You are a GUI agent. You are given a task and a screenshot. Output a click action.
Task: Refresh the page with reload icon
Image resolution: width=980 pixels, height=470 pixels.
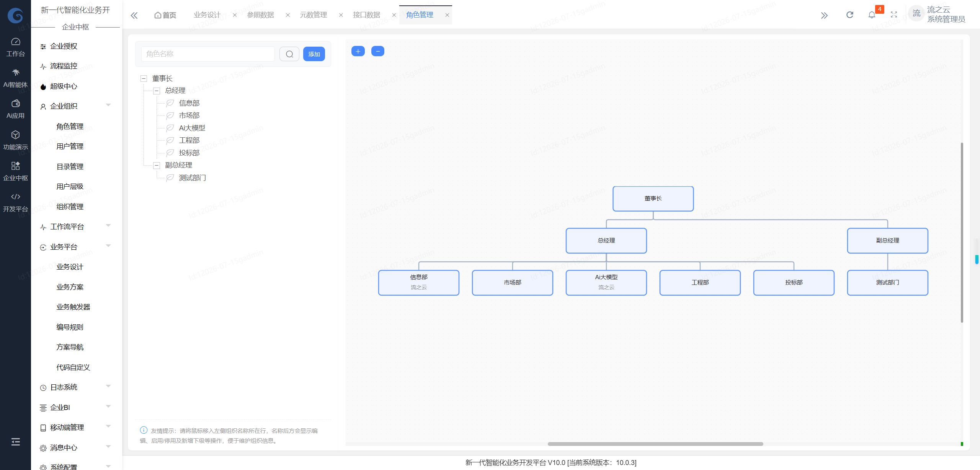click(x=850, y=15)
